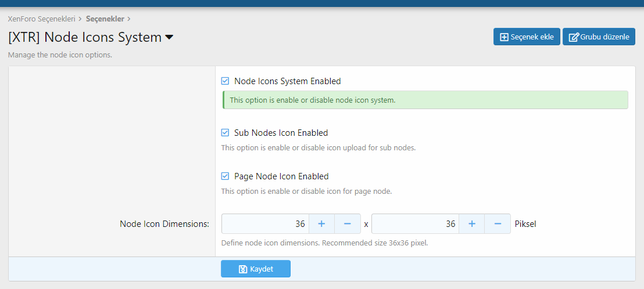644x289 pixels.
Task: Increase the first dimension with plus
Action: (321, 224)
